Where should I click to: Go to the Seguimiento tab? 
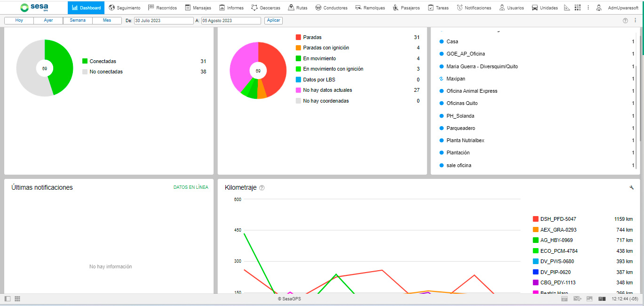click(x=124, y=8)
